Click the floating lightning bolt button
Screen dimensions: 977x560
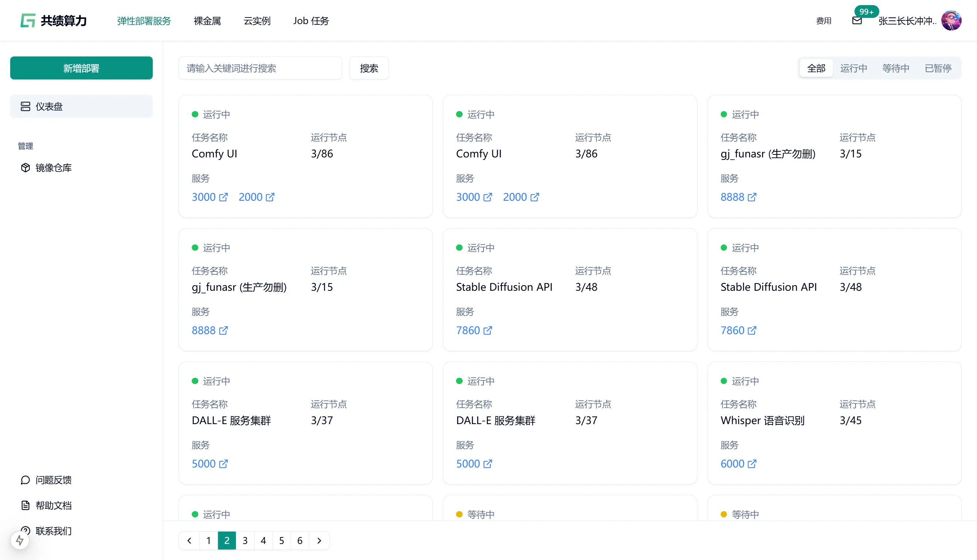point(20,540)
